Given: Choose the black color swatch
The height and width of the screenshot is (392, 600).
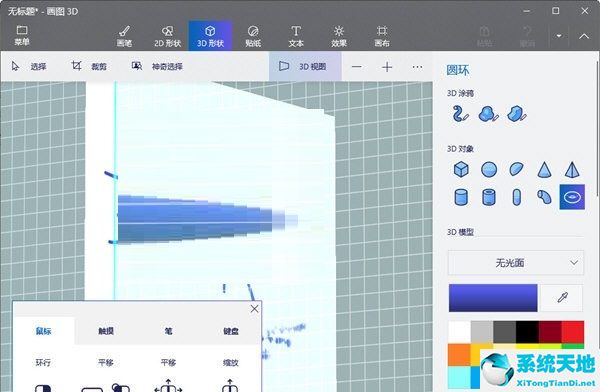Looking at the screenshot, I should [527, 332].
